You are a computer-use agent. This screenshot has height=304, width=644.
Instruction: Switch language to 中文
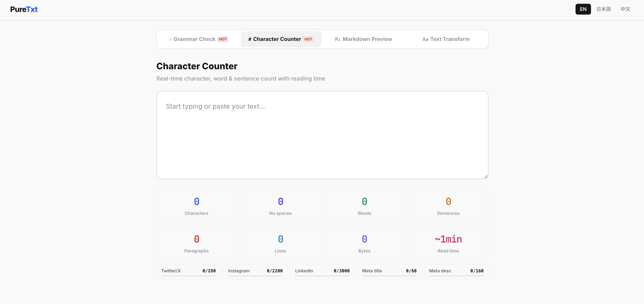tap(625, 9)
